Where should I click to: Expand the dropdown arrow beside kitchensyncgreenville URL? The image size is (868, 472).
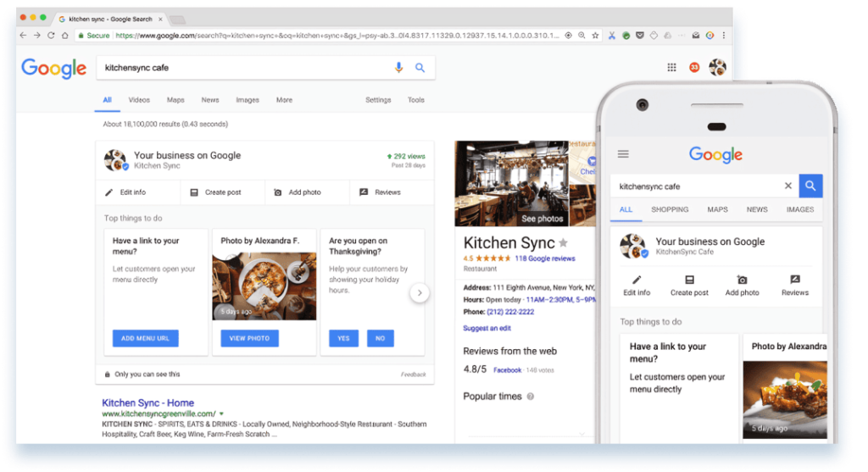click(x=221, y=414)
